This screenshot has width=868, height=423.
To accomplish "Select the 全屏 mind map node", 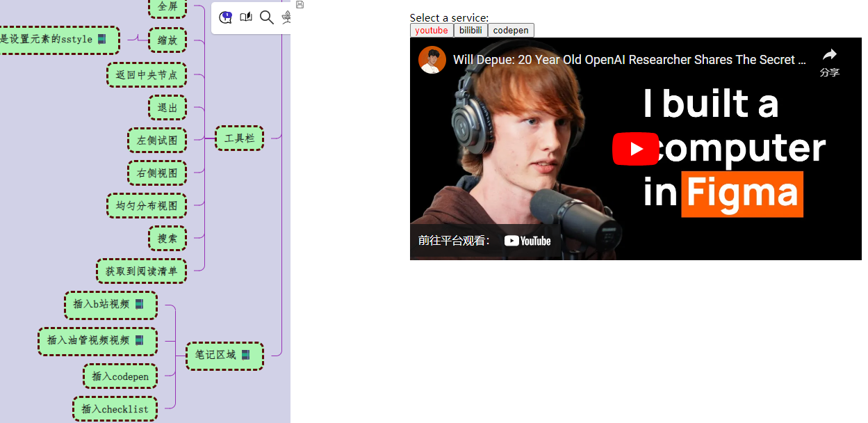I will [x=167, y=6].
